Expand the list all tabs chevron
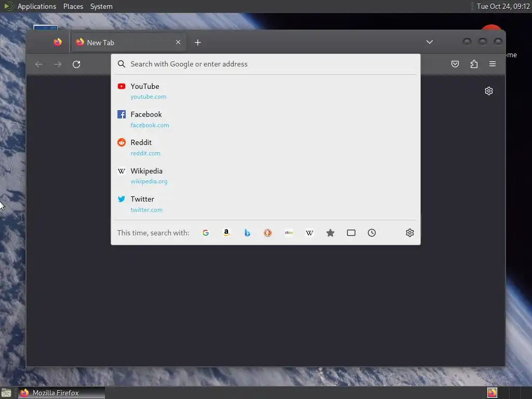The width and height of the screenshot is (532, 399). click(430, 42)
